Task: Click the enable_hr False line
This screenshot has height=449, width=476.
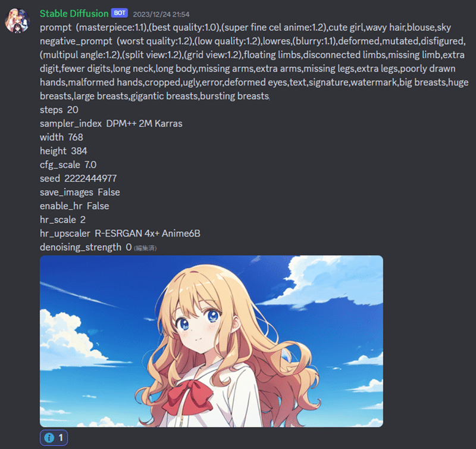Action: click(x=74, y=206)
